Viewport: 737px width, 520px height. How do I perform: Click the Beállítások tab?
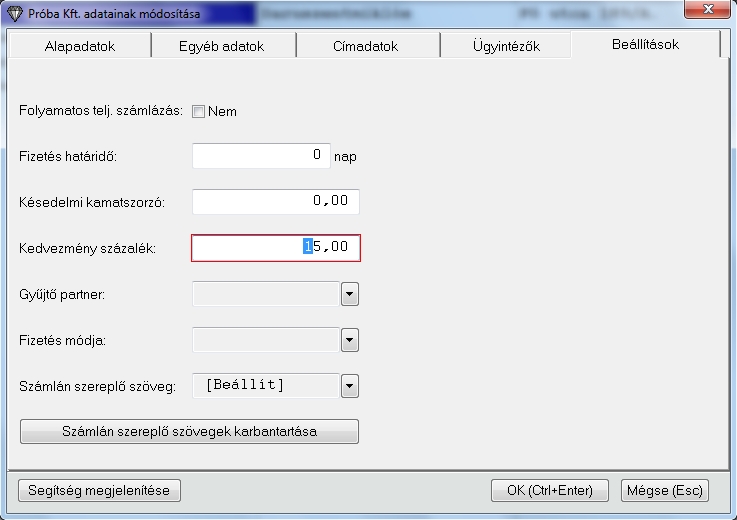tap(645, 45)
